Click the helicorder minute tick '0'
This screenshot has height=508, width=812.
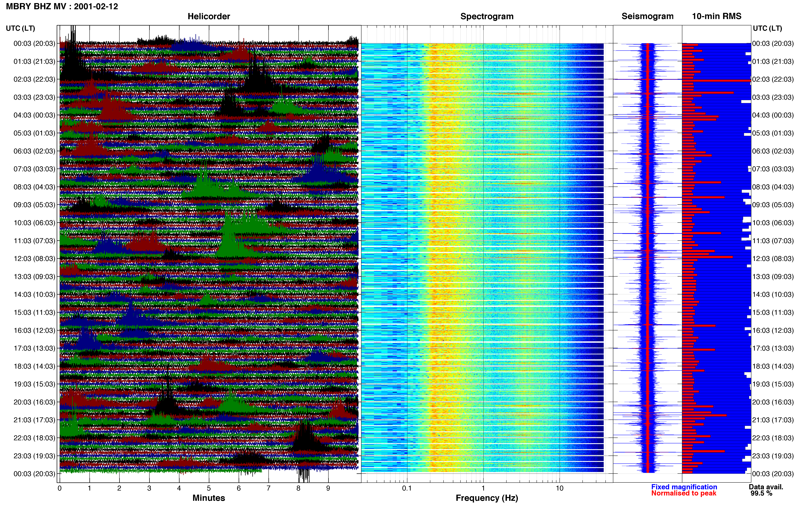(59, 488)
